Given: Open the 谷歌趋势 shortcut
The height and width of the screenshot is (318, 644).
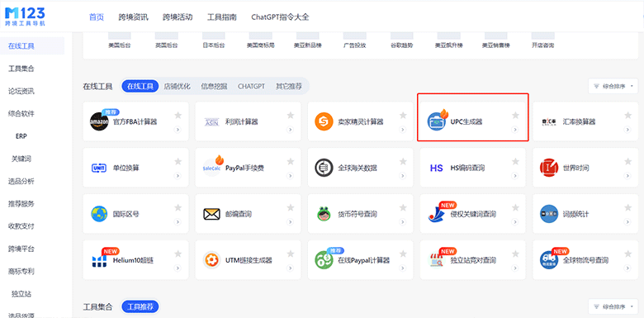Looking at the screenshot, I should pos(402,40).
